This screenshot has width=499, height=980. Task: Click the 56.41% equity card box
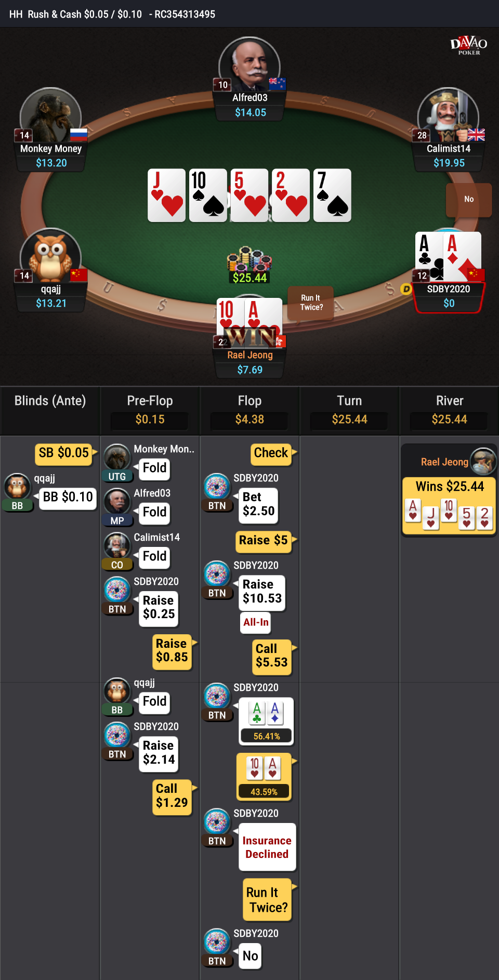[266, 722]
